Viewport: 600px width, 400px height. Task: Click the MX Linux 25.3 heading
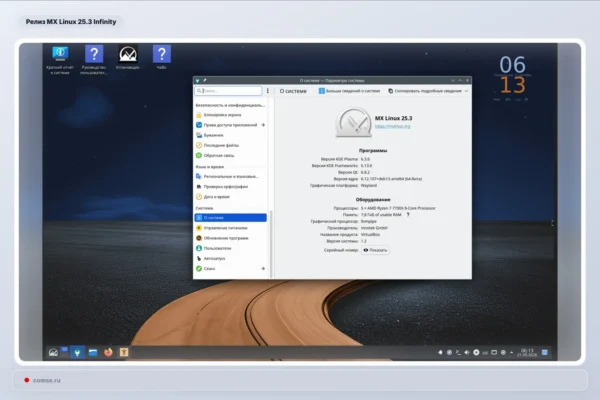pos(393,118)
